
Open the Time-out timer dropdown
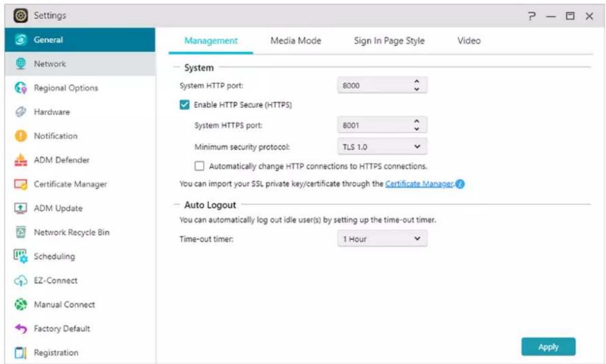(382, 239)
